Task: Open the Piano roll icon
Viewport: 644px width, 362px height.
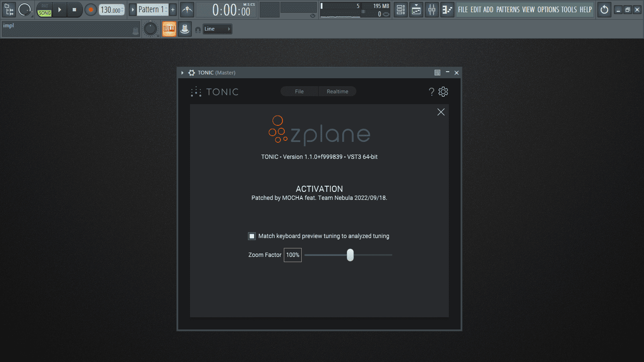Action: tap(447, 9)
